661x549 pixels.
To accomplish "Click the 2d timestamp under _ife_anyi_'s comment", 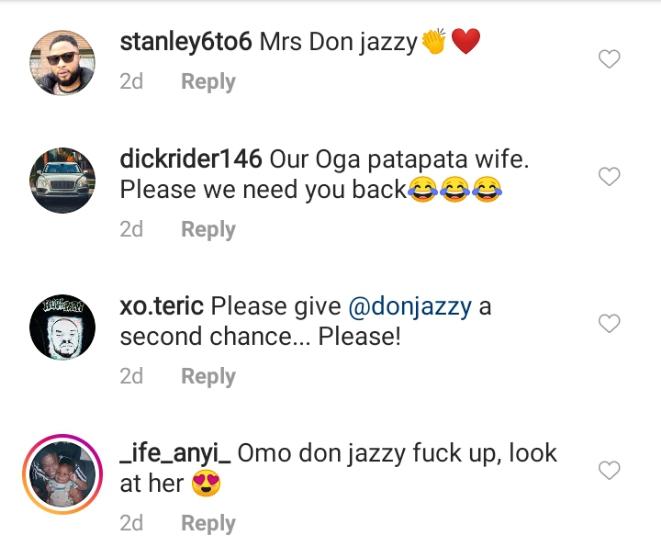I will tap(132, 523).
